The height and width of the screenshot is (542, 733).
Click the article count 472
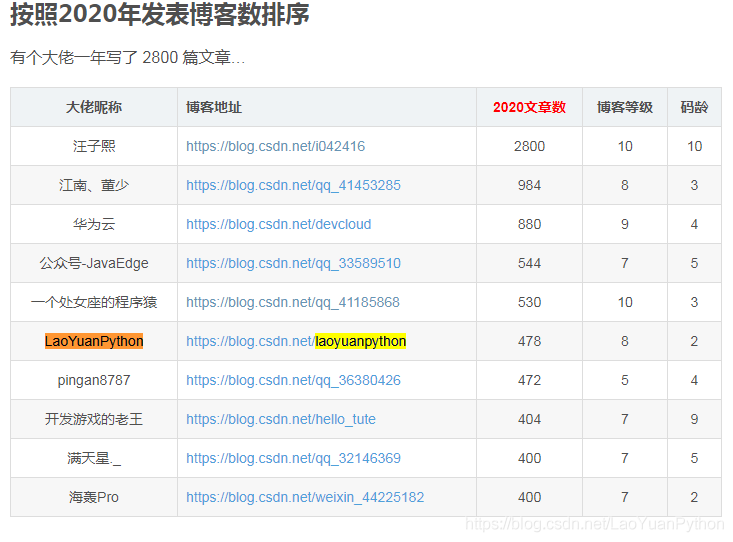coord(529,380)
